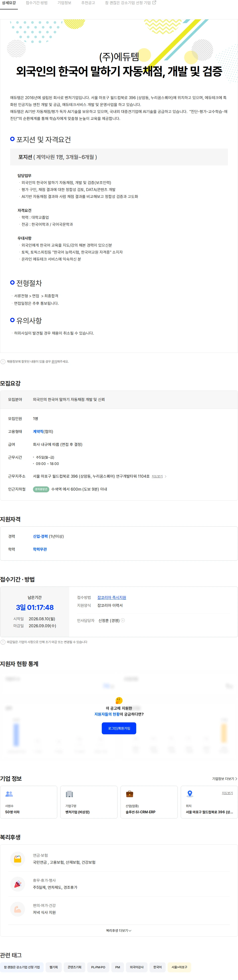Click 잡코리아 즉시지원 link

(112, 598)
